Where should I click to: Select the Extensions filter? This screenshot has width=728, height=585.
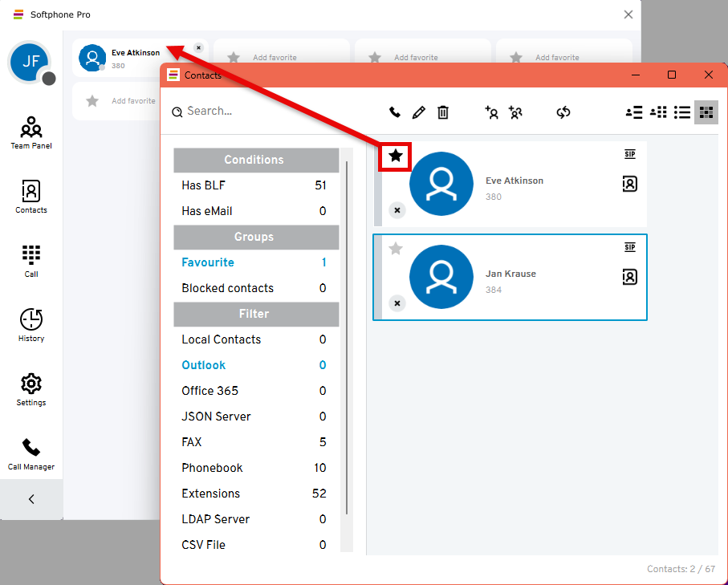[211, 494]
